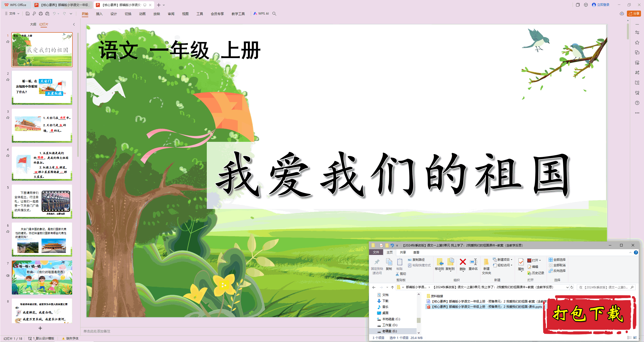Open the help question icon in right sidebar
644x342 pixels.
[637, 103]
